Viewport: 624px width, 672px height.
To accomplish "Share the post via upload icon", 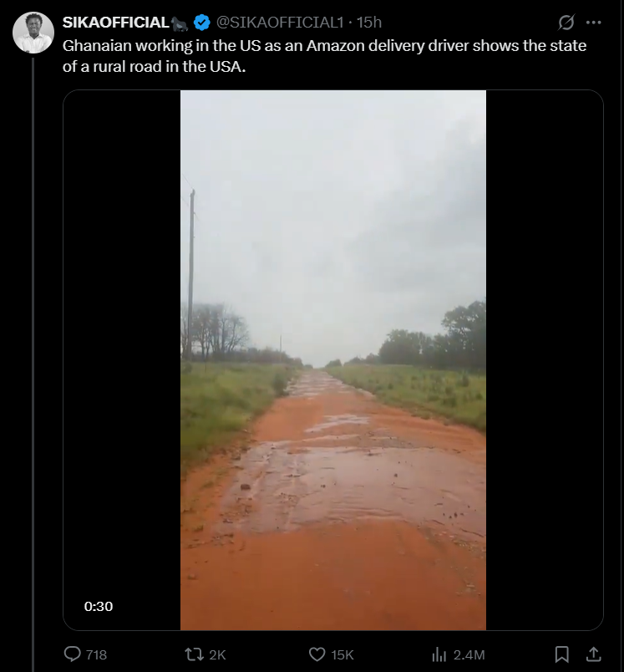I will [x=593, y=654].
